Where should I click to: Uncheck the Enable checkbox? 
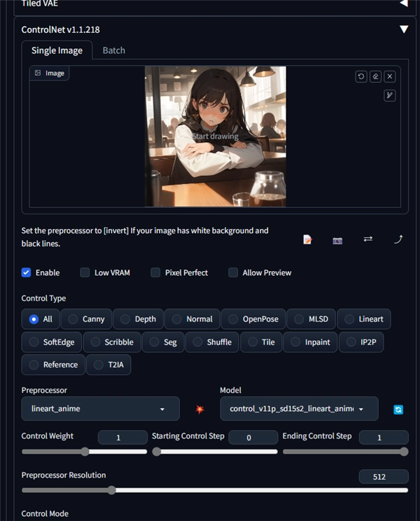pos(26,272)
